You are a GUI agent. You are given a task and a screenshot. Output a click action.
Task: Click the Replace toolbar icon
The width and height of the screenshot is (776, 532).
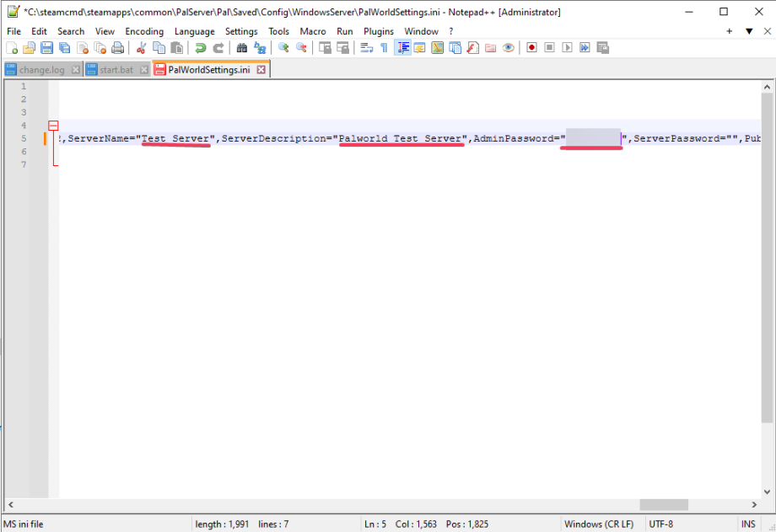261,48
